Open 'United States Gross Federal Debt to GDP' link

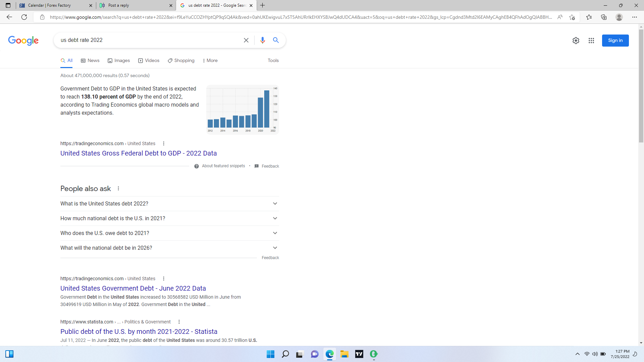pyautogui.click(x=138, y=153)
